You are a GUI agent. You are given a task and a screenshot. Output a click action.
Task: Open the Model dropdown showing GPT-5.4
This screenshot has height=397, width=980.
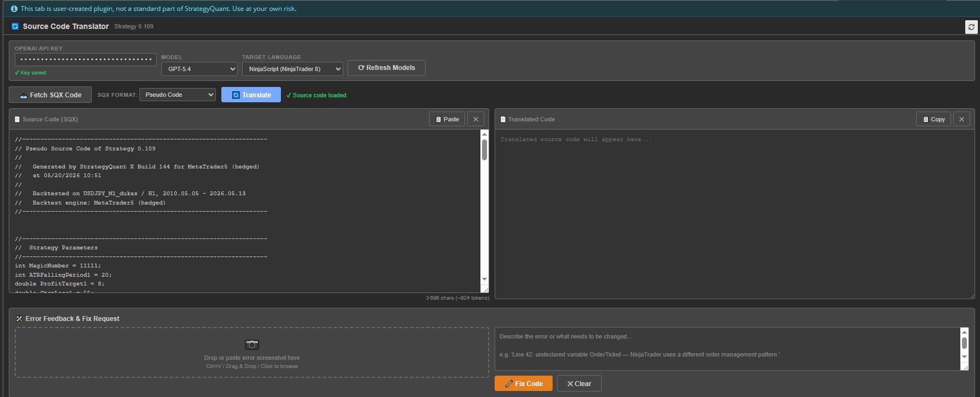click(199, 69)
